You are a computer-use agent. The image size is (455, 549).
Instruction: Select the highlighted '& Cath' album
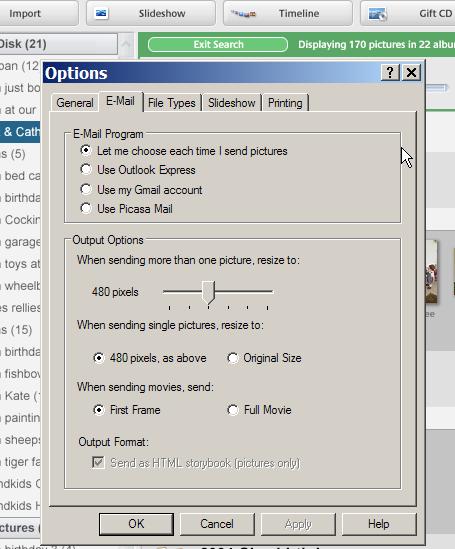(x=20, y=132)
